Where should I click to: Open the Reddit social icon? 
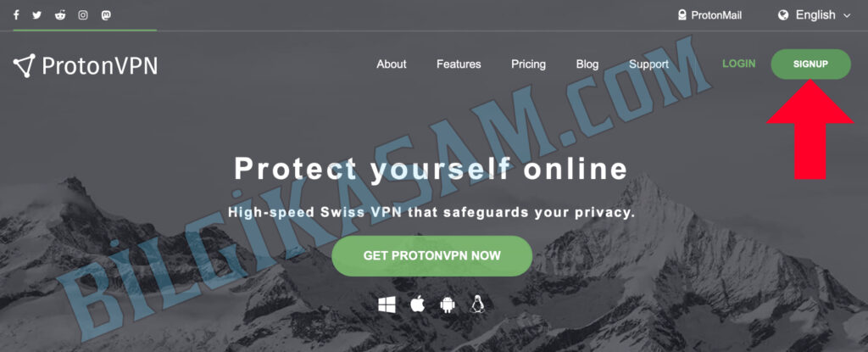(x=60, y=15)
